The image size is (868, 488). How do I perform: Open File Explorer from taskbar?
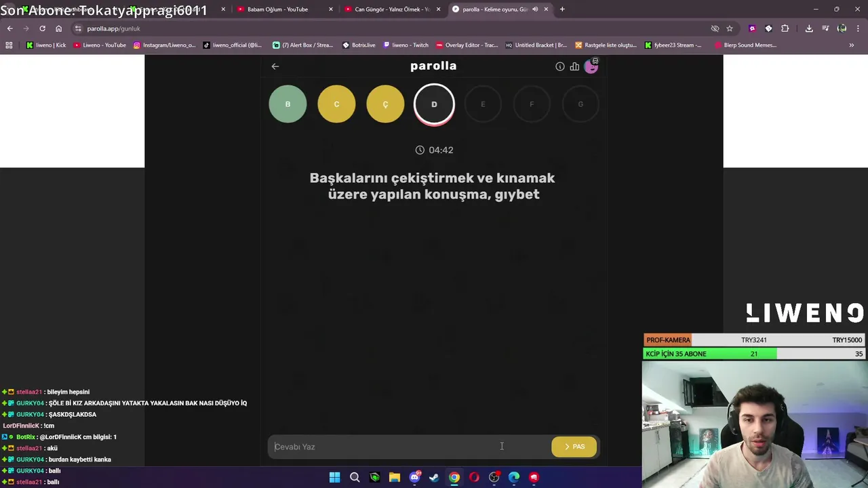tap(395, 477)
